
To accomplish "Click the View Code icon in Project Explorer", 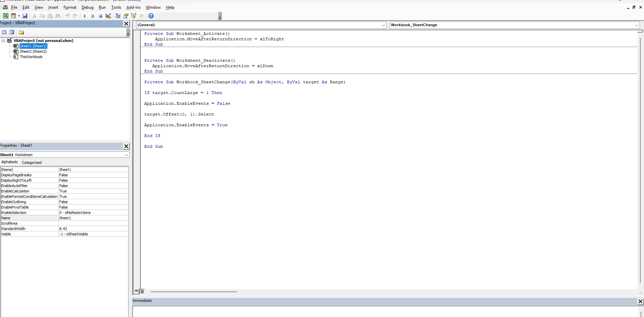I will 4,32.
